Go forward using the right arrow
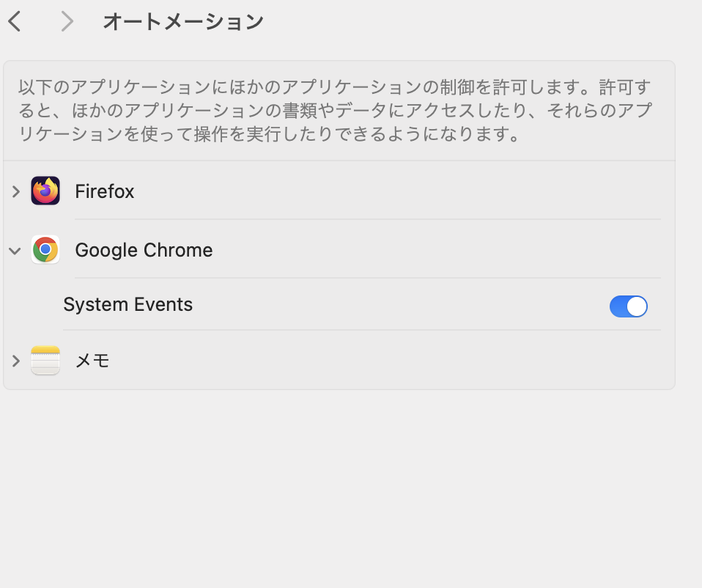 tap(67, 21)
